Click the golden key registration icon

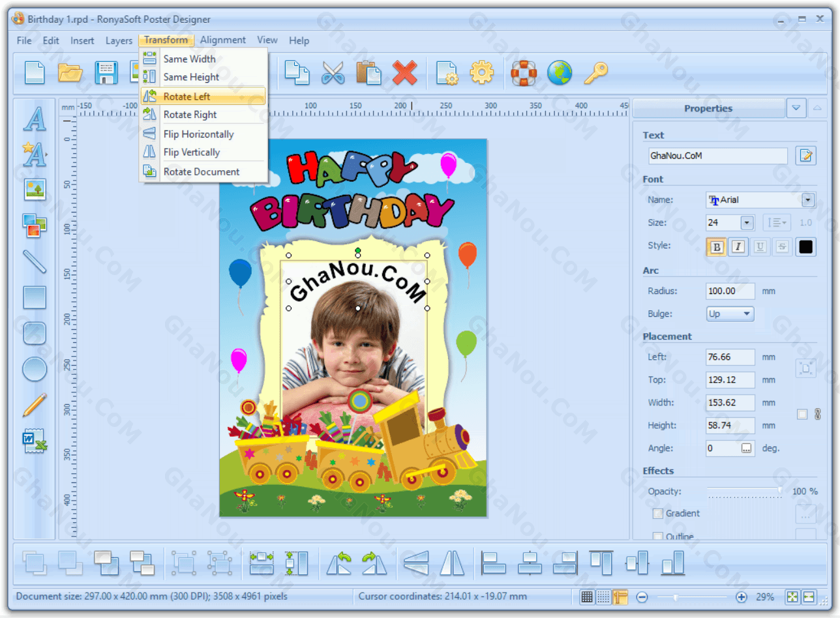pyautogui.click(x=595, y=72)
